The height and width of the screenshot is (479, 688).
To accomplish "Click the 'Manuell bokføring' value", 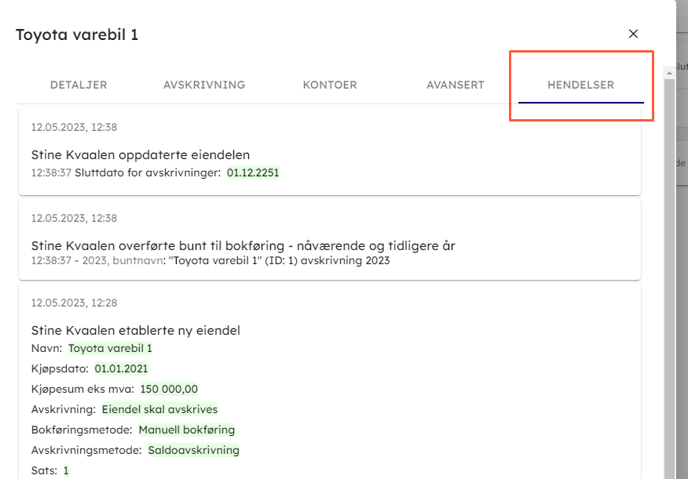I will 186,430.
